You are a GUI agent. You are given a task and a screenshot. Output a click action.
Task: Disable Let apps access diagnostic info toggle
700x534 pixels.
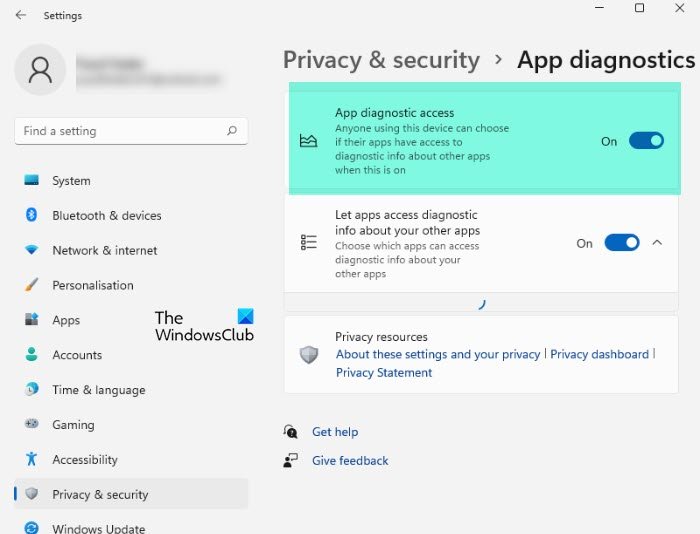click(622, 243)
